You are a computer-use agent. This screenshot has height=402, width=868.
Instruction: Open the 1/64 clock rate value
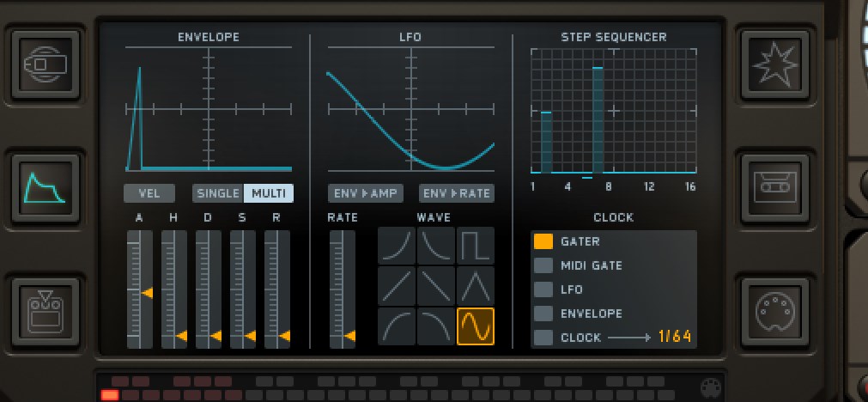675,337
